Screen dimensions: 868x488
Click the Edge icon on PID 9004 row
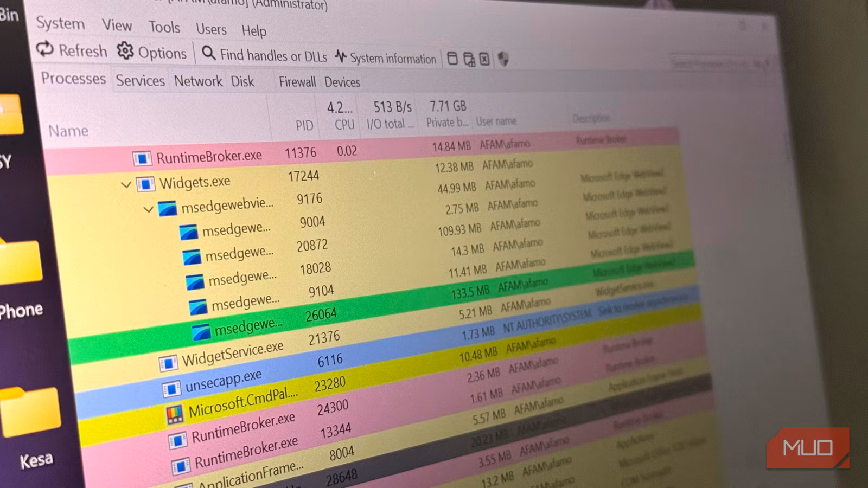188,232
